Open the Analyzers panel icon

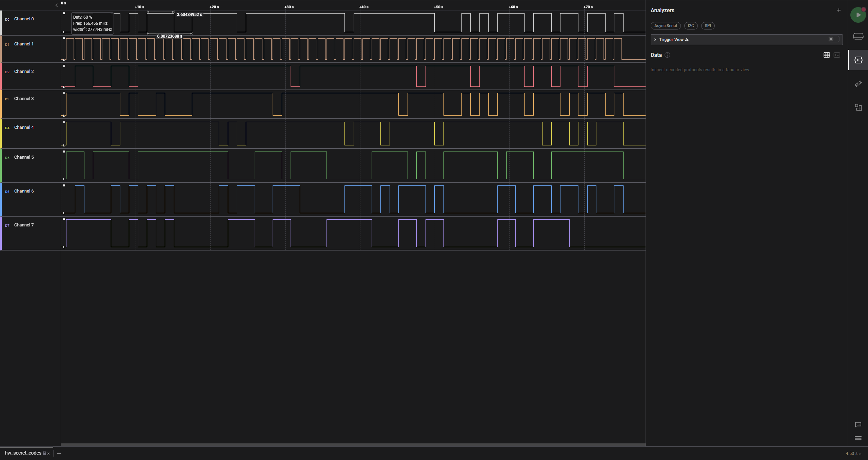pos(858,60)
